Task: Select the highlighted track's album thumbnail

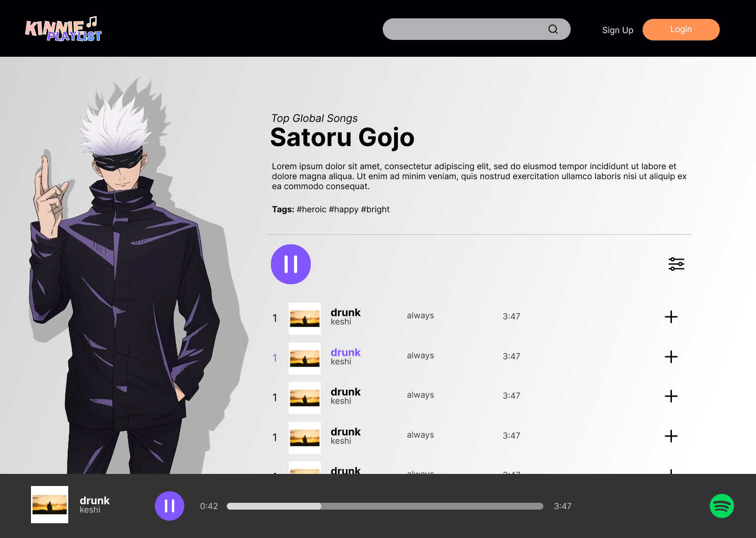Action: coord(304,358)
